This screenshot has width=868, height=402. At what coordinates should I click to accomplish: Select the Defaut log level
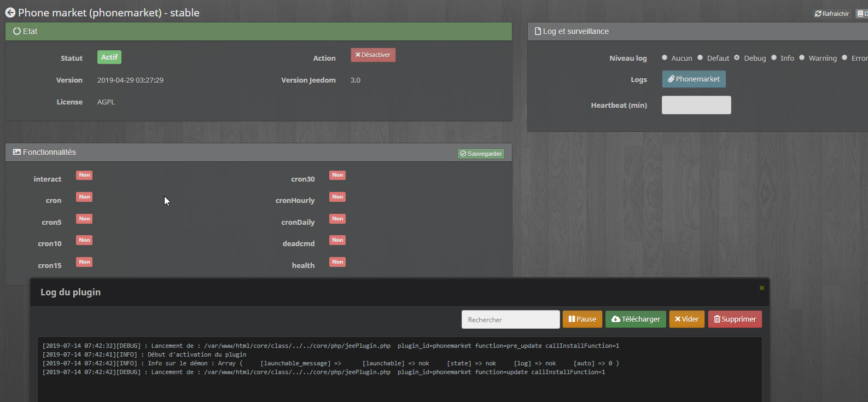click(700, 57)
